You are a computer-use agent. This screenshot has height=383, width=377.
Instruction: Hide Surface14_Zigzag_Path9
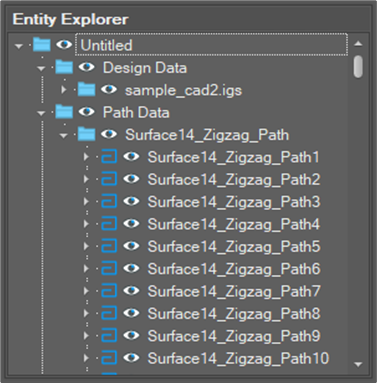point(131,335)
